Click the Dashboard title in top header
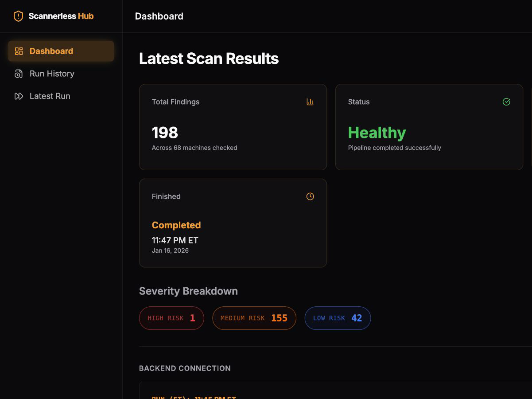This screenshot has height=399, width=532. 159,16
